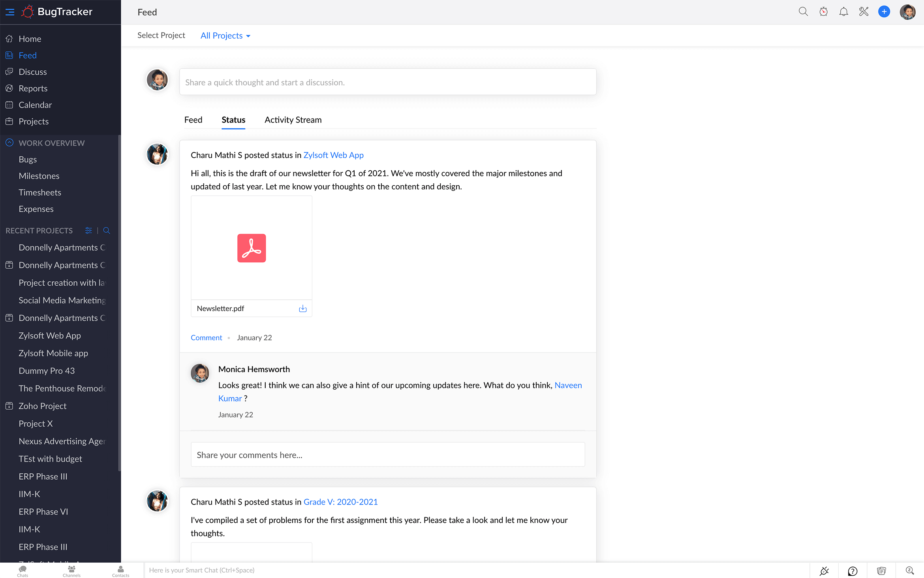Switch to the Activity Stream tab
The height and width of the screenshot is (578, 924).
(x=293, y=120)
